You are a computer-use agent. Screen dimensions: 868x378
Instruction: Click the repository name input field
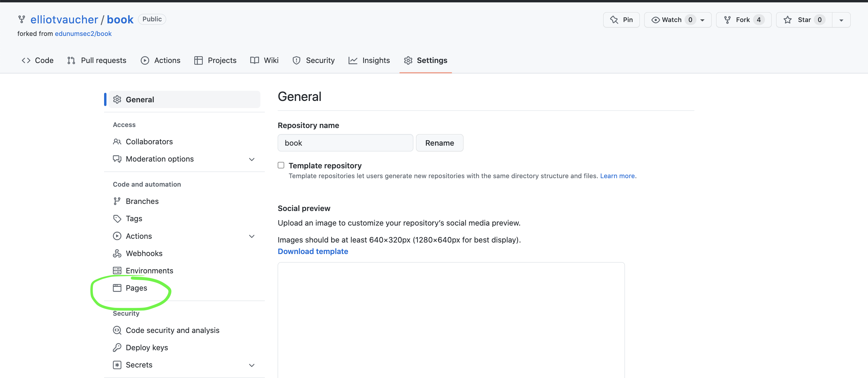345,143
